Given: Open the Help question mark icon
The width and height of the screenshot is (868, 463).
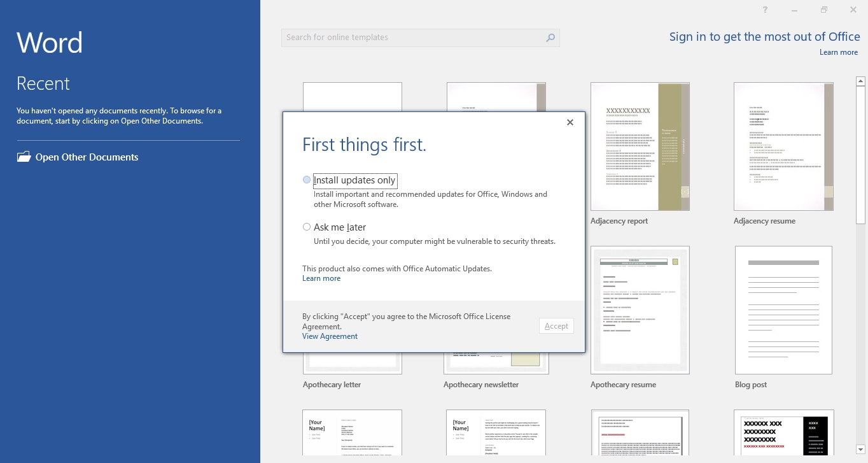Looking at the screenshot, I should click(765, 10).
